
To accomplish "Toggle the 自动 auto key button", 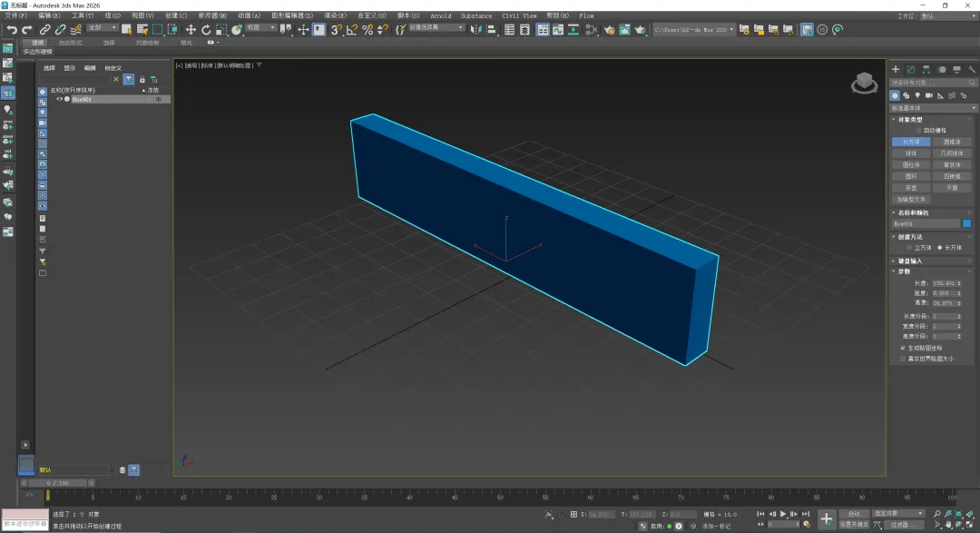I will point(854,514).
